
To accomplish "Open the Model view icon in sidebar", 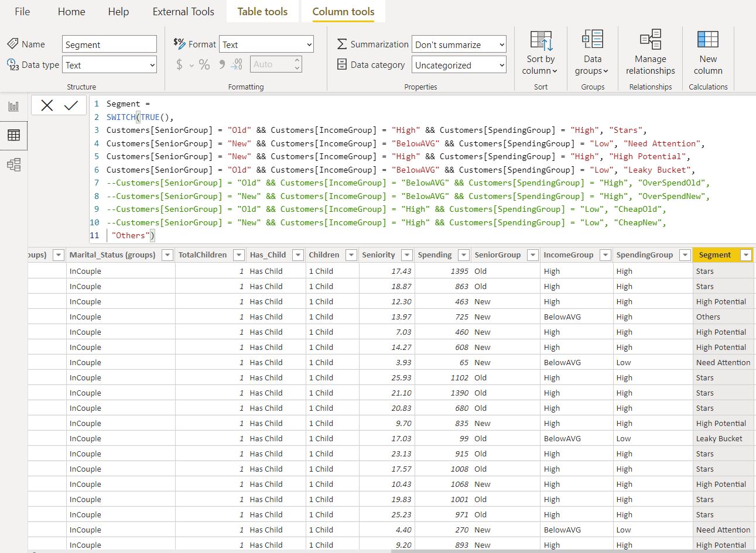I will (x=13, y=165).
